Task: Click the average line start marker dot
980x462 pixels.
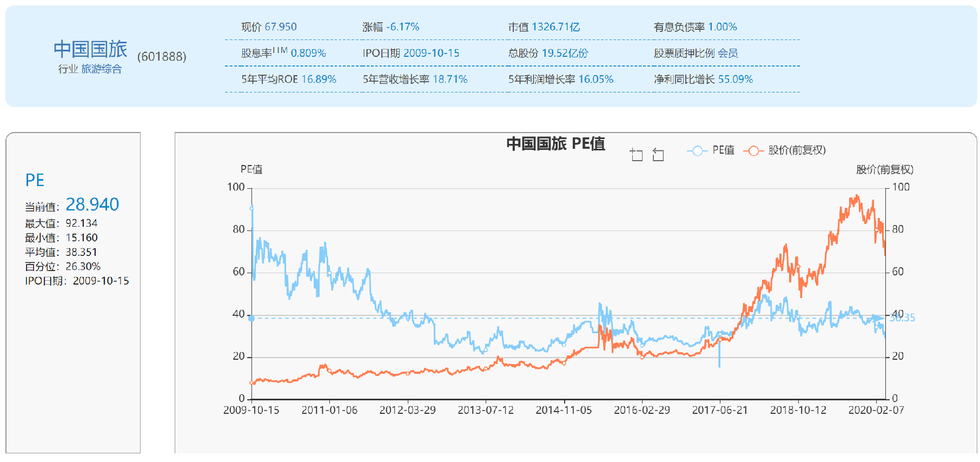Action: [251, 318]
